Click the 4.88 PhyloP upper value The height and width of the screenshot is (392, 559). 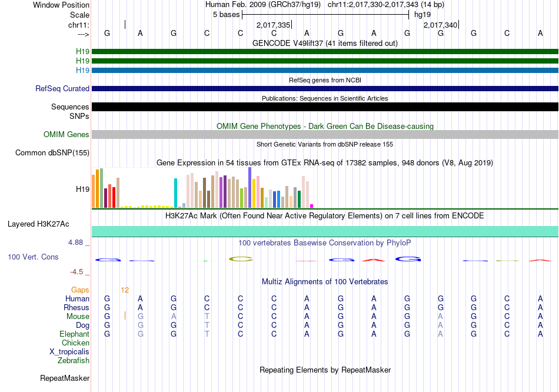75,242
